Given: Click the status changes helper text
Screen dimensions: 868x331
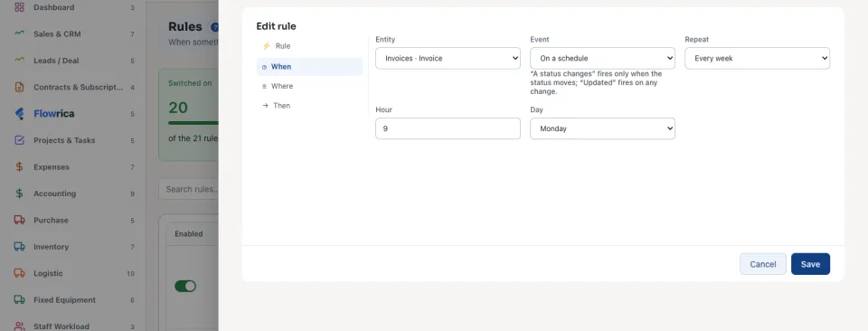Looking at the screenshot, I should click(596, 82).
